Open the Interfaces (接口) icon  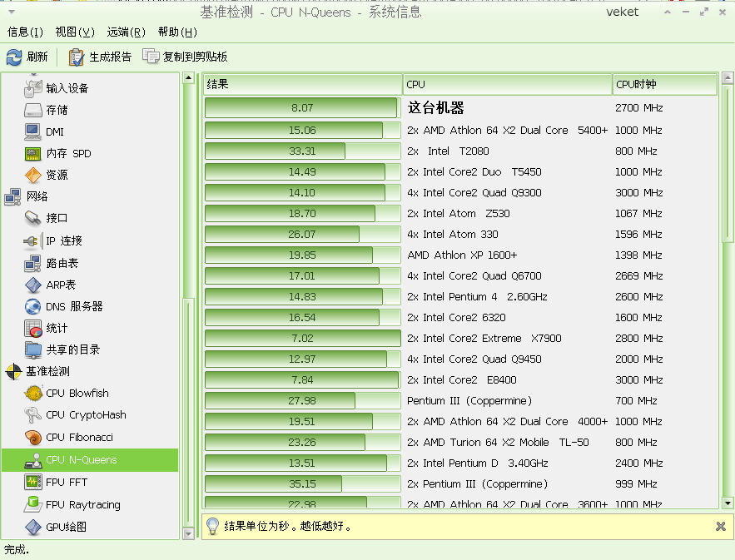32,218
